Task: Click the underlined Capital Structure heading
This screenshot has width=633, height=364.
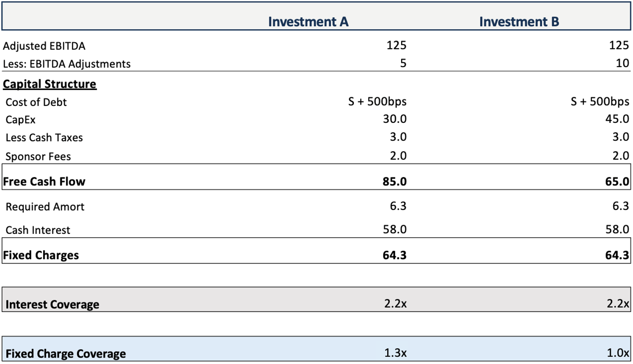Action: click(49, 84)
